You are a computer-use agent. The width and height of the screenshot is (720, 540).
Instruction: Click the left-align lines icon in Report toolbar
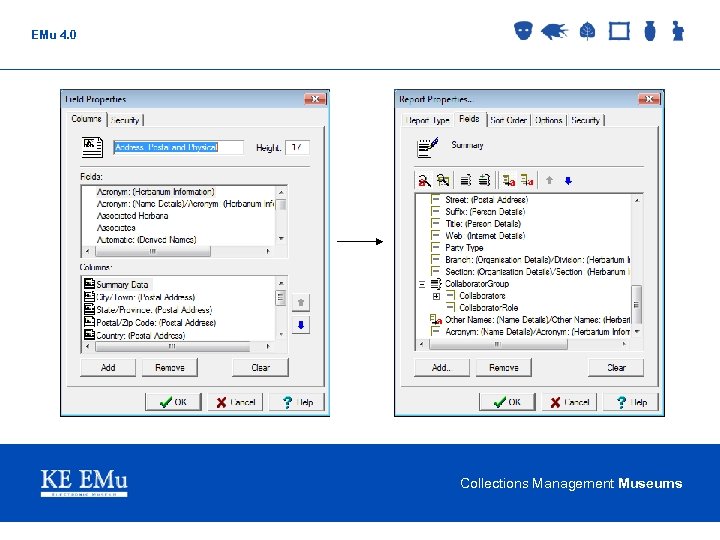pos(466,180)
